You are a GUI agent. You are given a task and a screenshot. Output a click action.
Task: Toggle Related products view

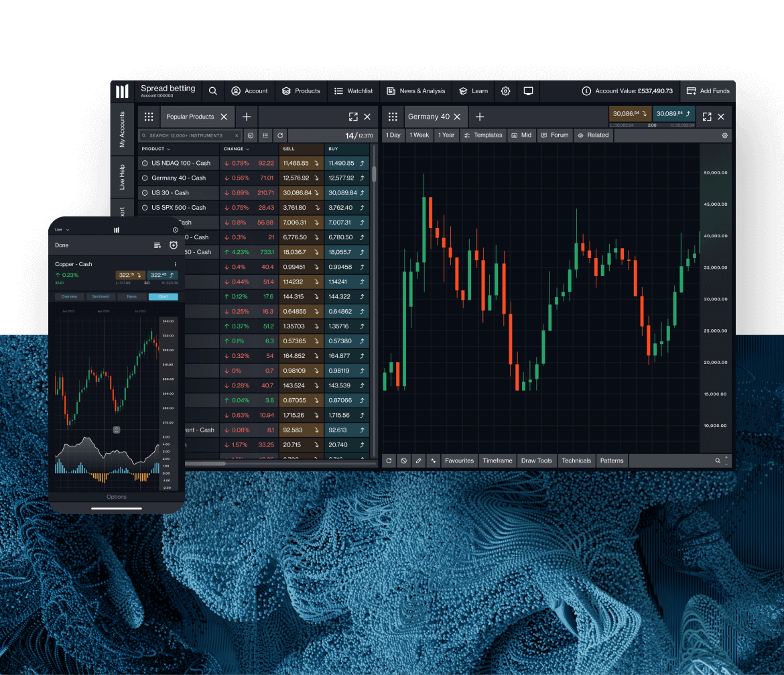click(594, 135)
